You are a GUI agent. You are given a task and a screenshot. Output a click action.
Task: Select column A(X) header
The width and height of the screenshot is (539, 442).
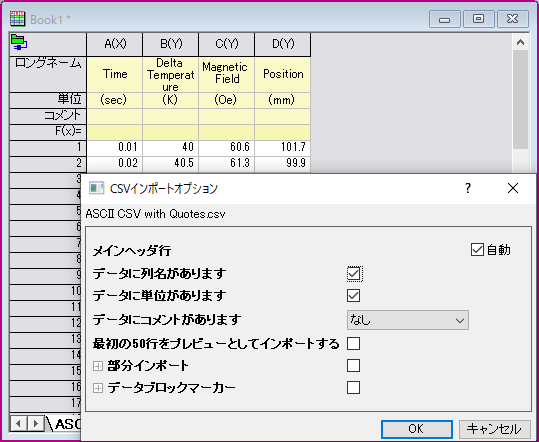(x=115, y=44)
